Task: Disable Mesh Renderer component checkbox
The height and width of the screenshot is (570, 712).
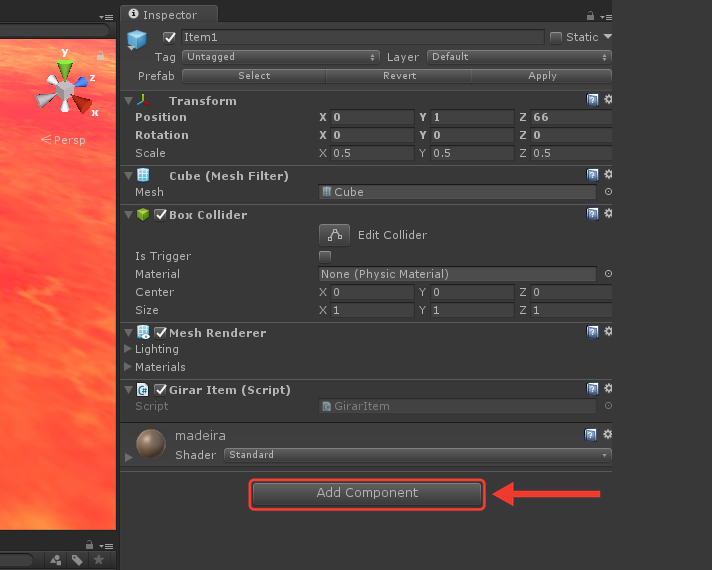Action: click(160, 332)
